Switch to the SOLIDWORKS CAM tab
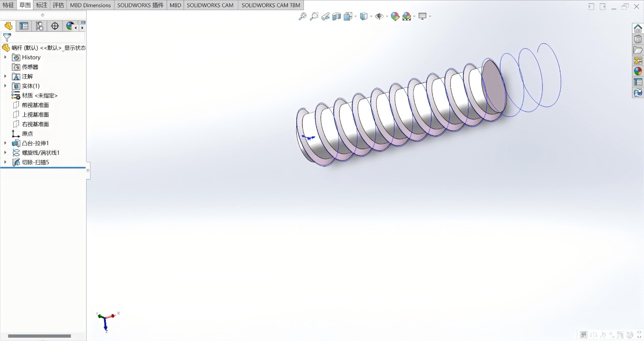This screenshot has width=644, height=341. [x=210, y=5]
